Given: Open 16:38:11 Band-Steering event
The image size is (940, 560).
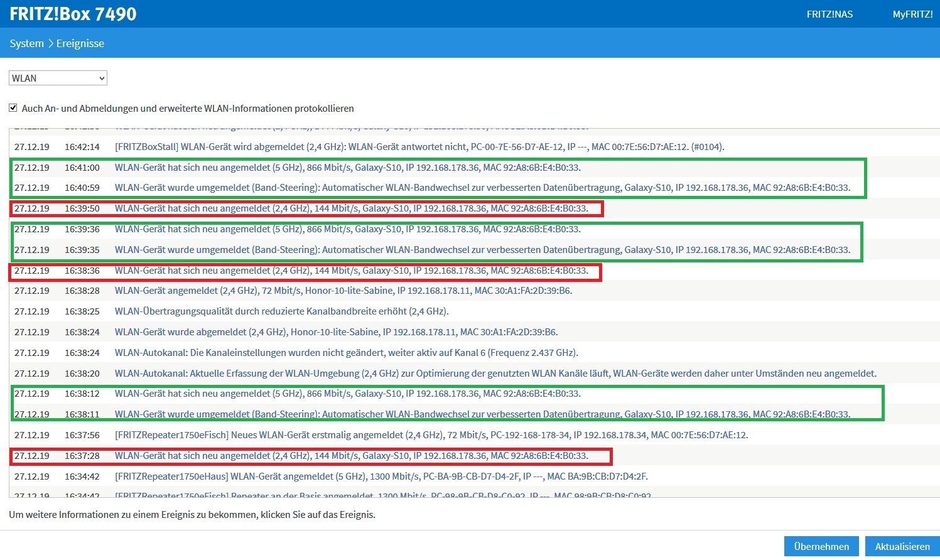Looking at the screenshot, I should tap(482, 414).
